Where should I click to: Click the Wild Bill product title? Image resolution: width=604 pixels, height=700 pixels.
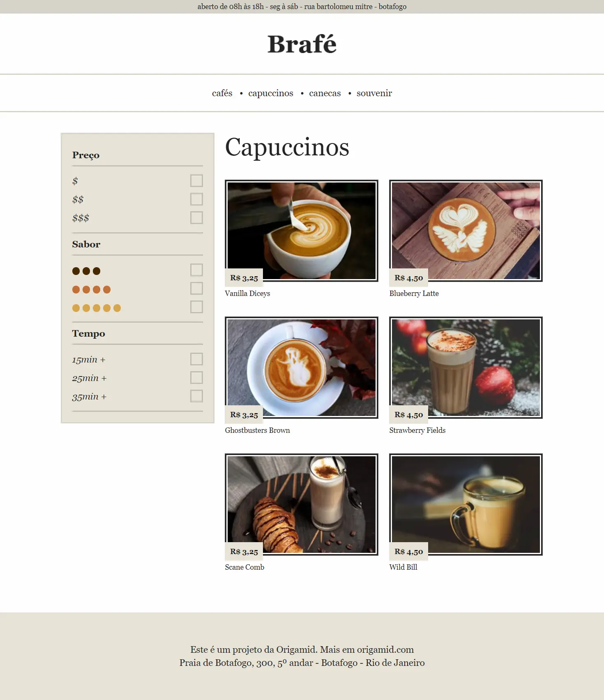click(x=403, y=567)
